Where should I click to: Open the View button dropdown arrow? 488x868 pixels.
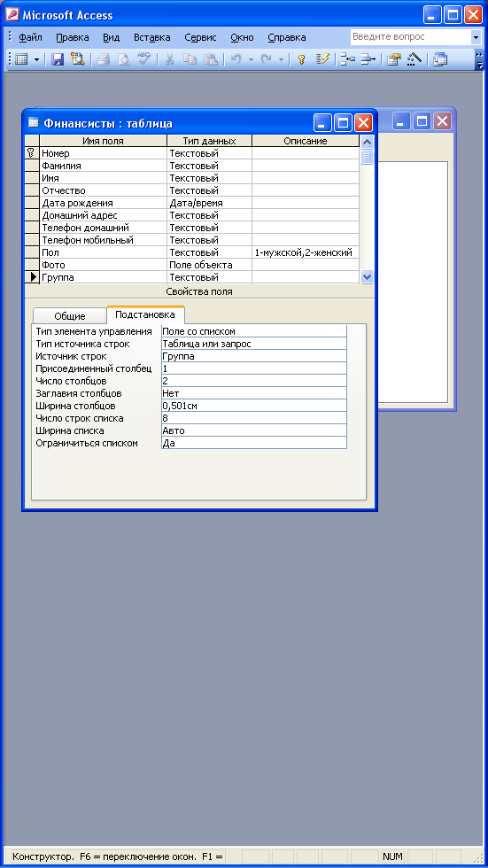click(x=36, y=59)
